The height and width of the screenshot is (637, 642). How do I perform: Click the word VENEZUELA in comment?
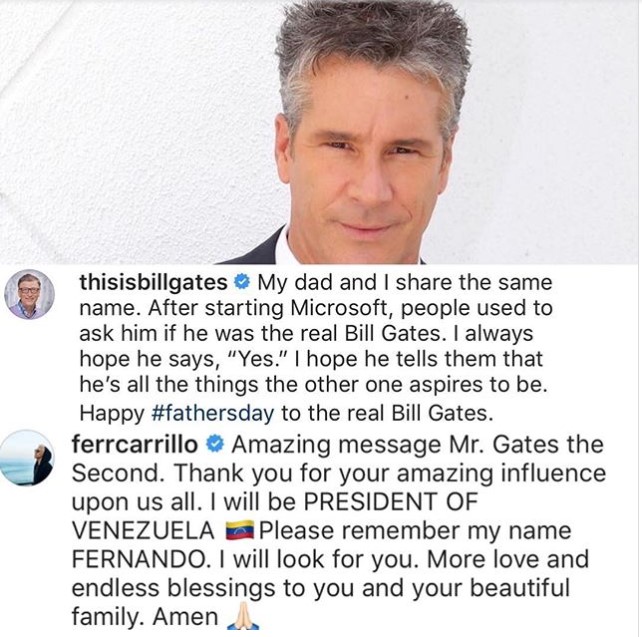pyautogui.click(x=143, y=530)
